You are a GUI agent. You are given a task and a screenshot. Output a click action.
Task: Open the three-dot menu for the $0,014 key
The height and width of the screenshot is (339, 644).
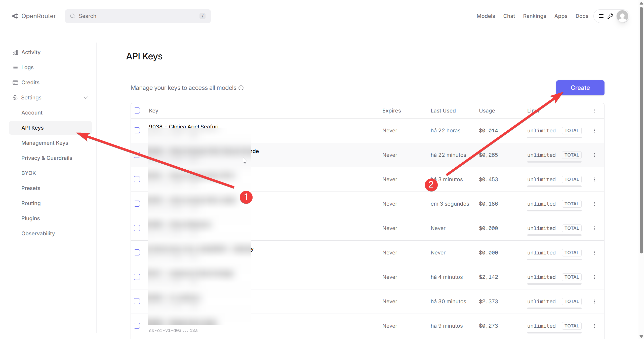pyautogui.click(x=594, y=131)
